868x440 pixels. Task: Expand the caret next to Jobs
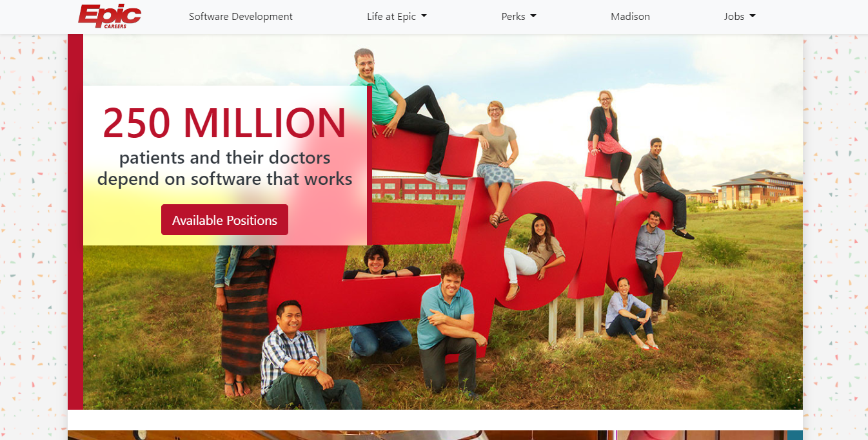(x=753, y=17)
